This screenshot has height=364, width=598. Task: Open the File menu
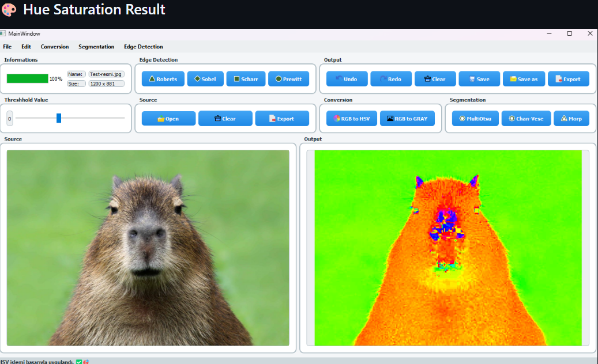pyautogui.click(x=7, y=47)
